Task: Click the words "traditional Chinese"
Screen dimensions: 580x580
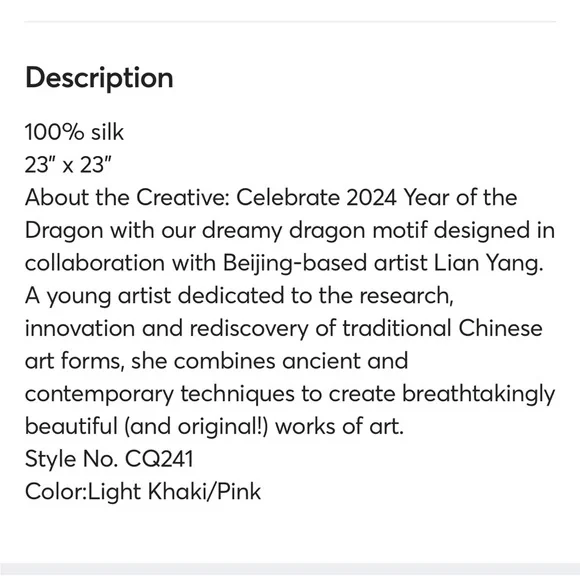Action: coord(442,328)
